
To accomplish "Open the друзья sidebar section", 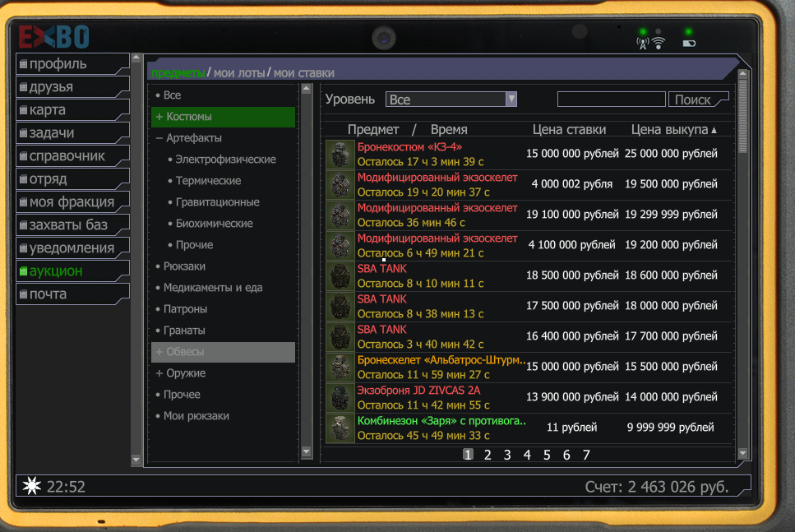I will coord(72,86).
